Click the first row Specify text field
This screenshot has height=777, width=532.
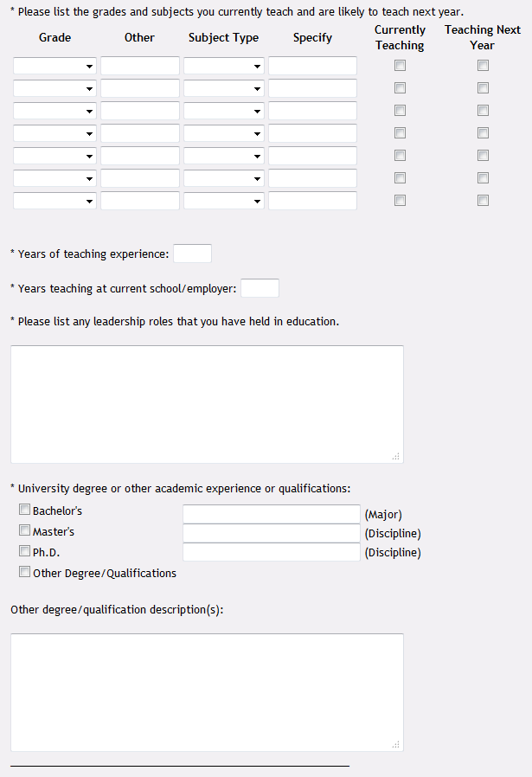(x=312, y=66)
